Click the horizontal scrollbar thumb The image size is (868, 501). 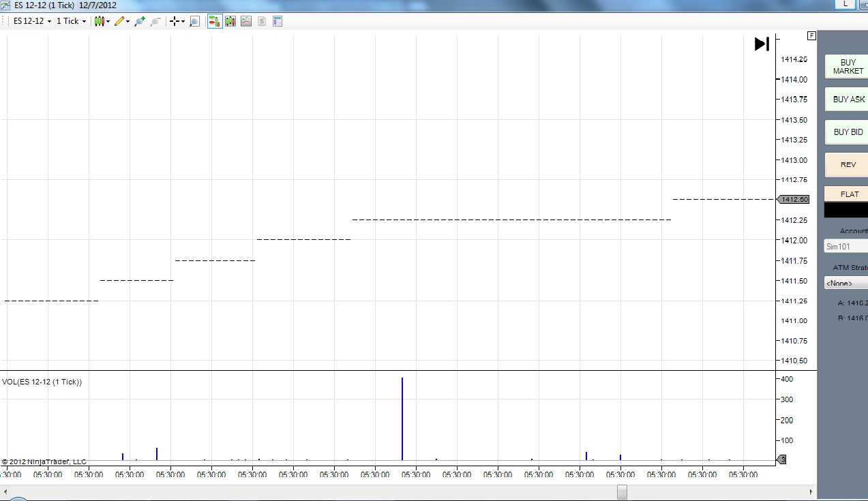(622, 492)
